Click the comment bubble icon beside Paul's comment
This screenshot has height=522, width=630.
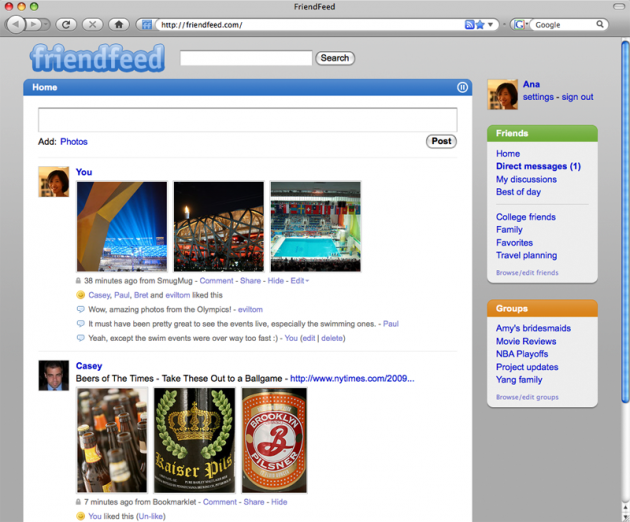pos(80,323)
